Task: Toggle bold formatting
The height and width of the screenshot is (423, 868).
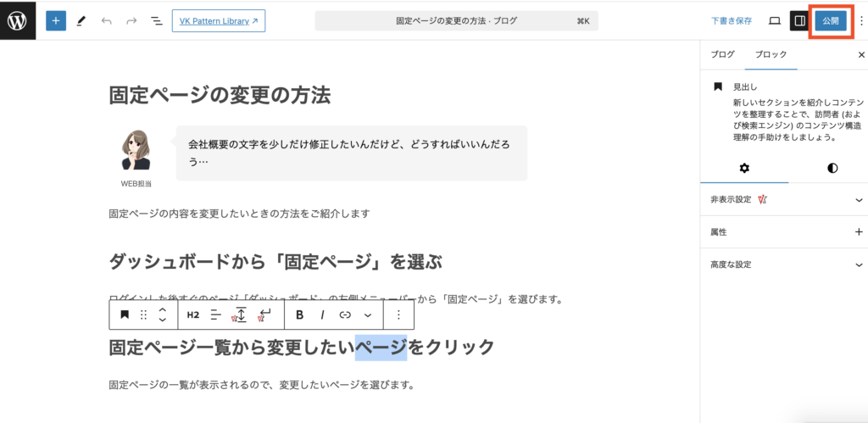Action: click(x=300, y=314)
